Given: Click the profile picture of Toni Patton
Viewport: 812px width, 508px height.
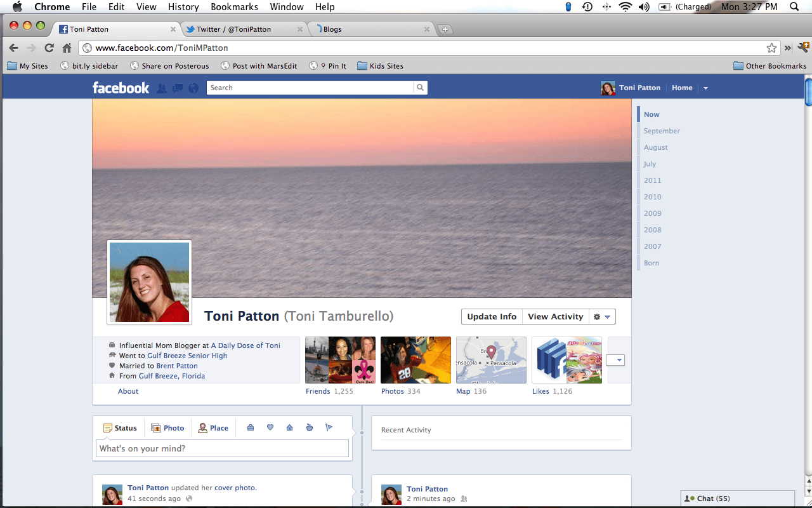Looking at the screenshot, I should pyautogui.click(x=149, y=282).
